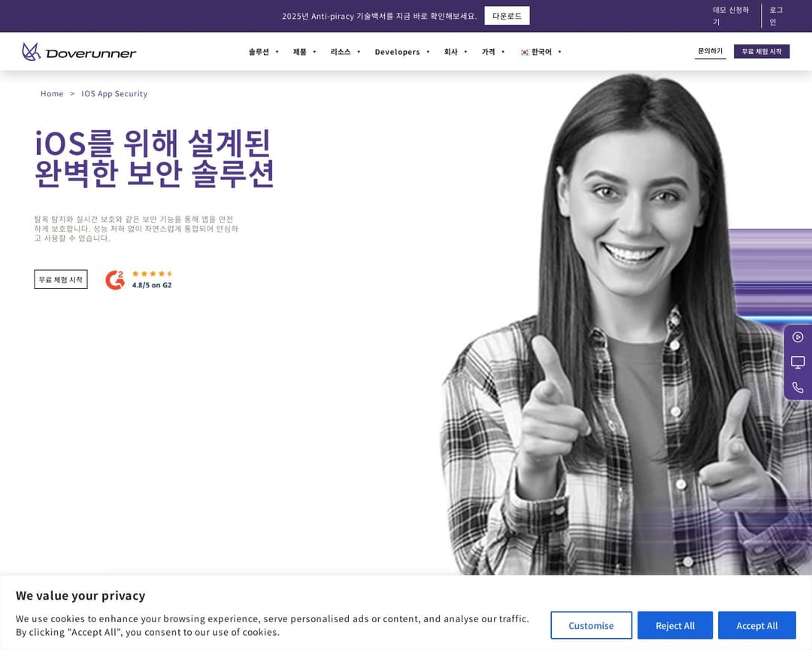
Task: Click the 문의하기 link
Action: click(710, 51)
